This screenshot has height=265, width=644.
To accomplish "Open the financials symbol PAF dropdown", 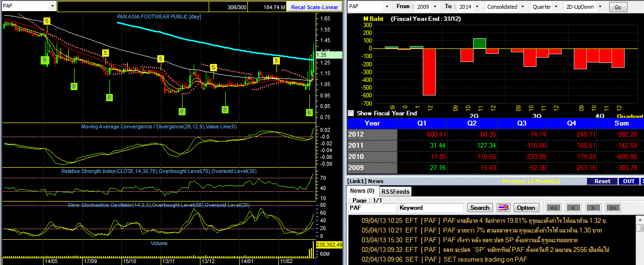I will point(387,7).
